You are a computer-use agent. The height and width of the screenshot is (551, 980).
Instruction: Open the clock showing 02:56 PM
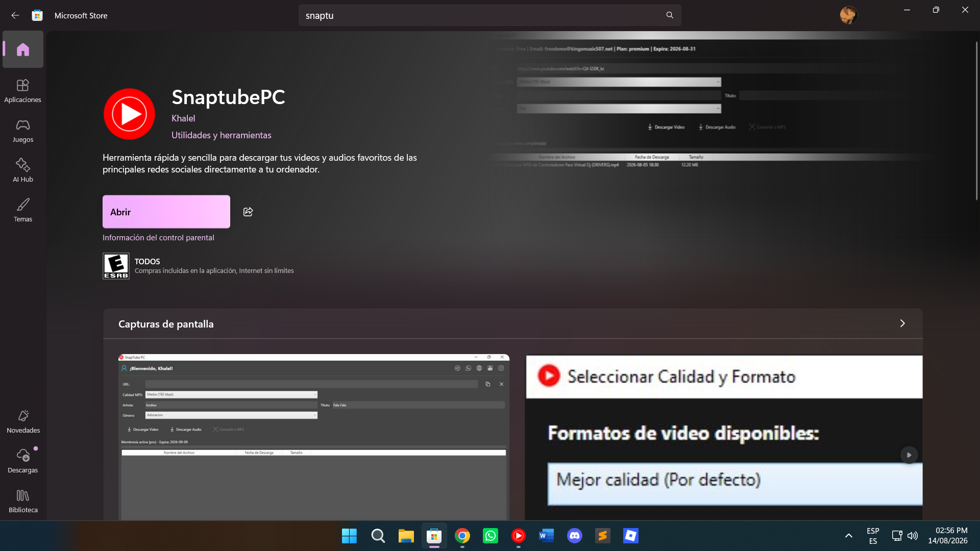pyautogui.click(x=948, y=536)
